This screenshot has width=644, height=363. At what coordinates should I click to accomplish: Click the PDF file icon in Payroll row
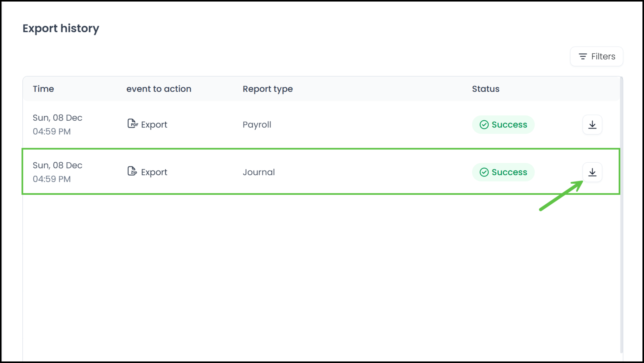pyautogui.click(x=132, y=124)
